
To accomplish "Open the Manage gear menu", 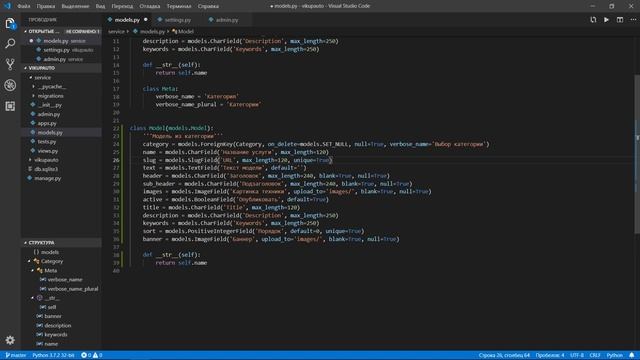I will [10, 340].
